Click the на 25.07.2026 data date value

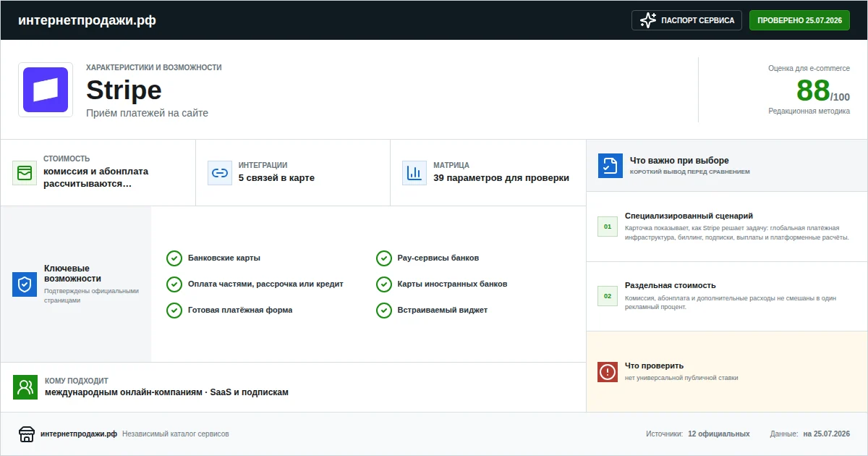coord(827,434)
